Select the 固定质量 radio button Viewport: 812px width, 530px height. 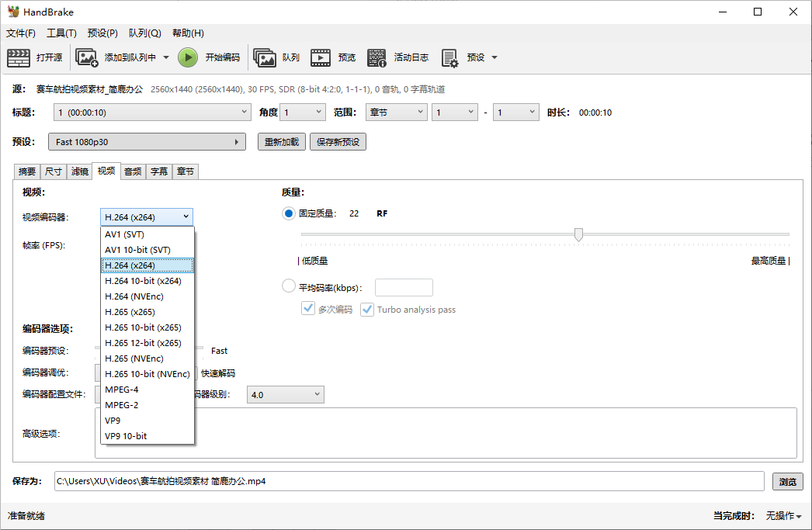(x=289, y=213)
